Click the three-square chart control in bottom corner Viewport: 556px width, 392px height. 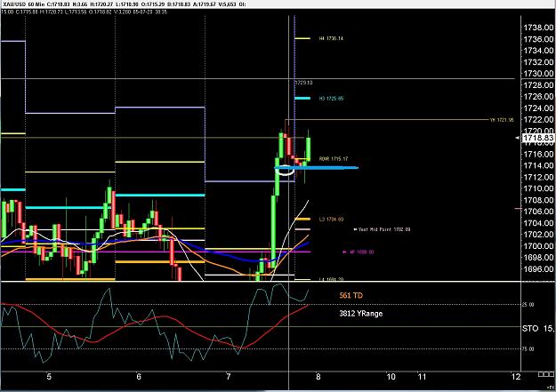click(x=546, y=374)
